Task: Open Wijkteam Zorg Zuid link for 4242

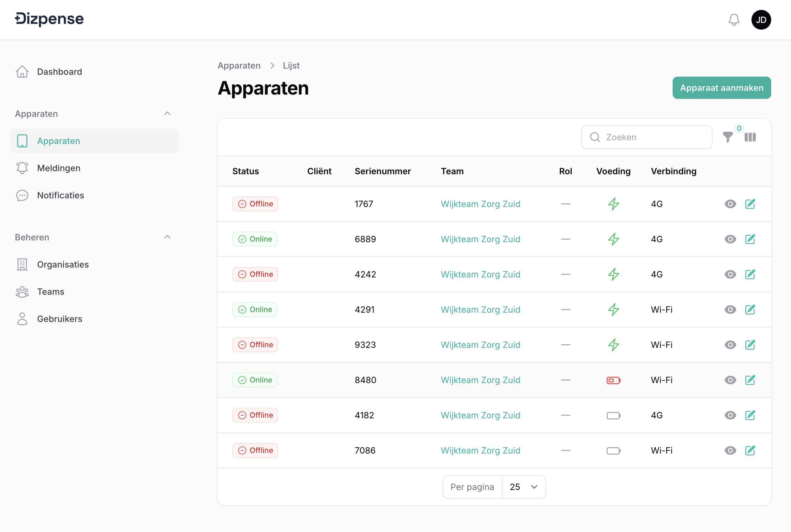Action: click(480, 274)
